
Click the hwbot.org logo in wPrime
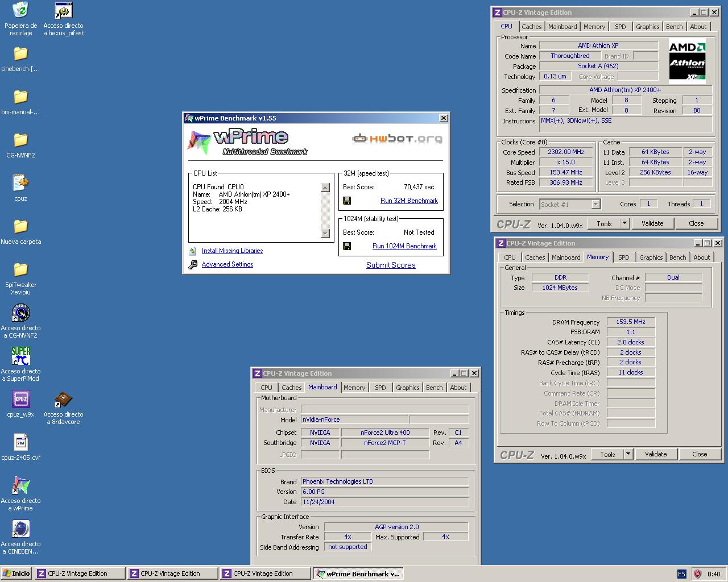(397, 138)
